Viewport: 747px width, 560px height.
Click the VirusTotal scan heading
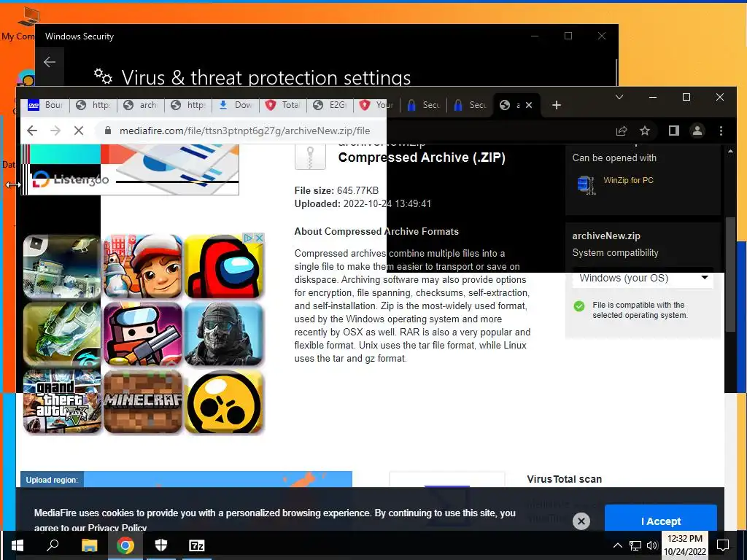564,479
